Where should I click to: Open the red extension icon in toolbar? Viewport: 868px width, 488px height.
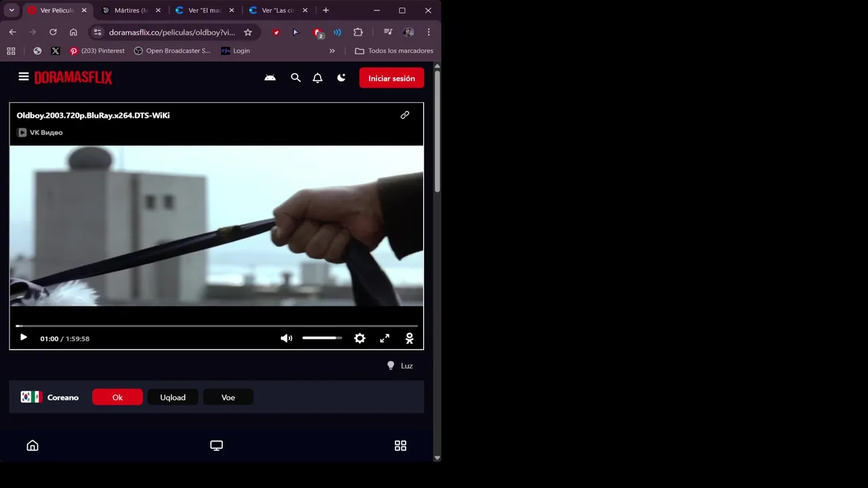click(276, 32)
